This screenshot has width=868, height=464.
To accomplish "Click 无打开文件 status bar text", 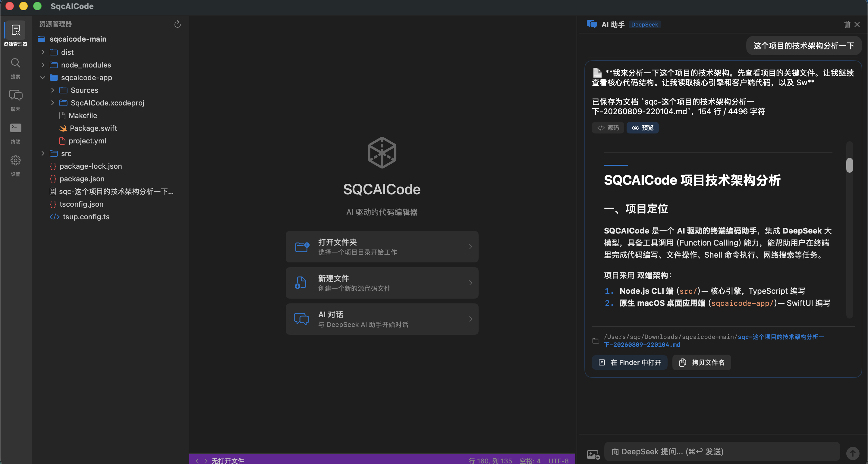I will [228, 461].
